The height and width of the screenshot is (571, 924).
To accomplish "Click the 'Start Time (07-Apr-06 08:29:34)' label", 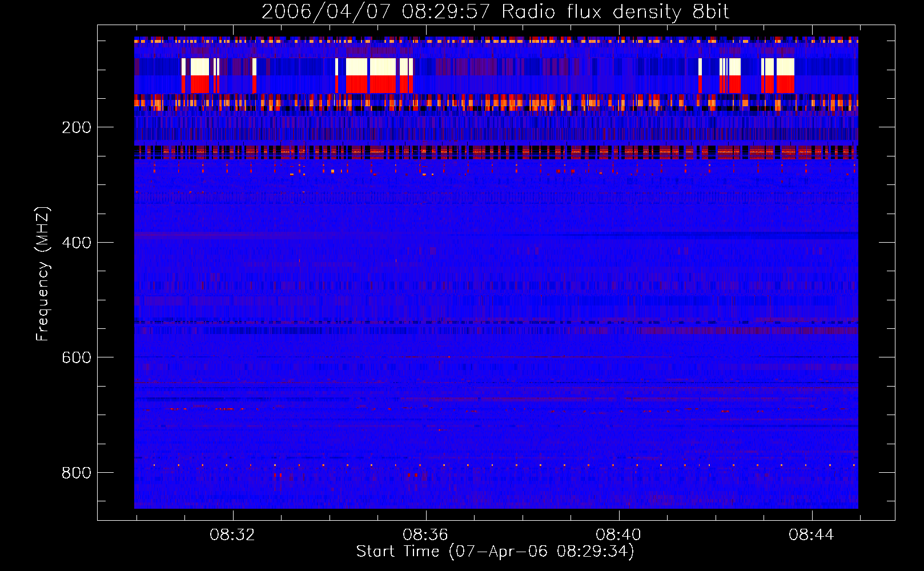I will (495, 552).
